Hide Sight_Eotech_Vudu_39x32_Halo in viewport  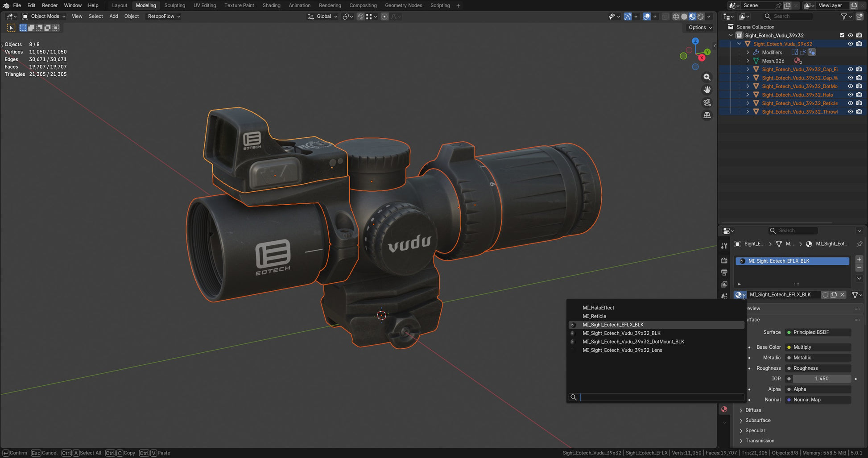coord(850,95)
